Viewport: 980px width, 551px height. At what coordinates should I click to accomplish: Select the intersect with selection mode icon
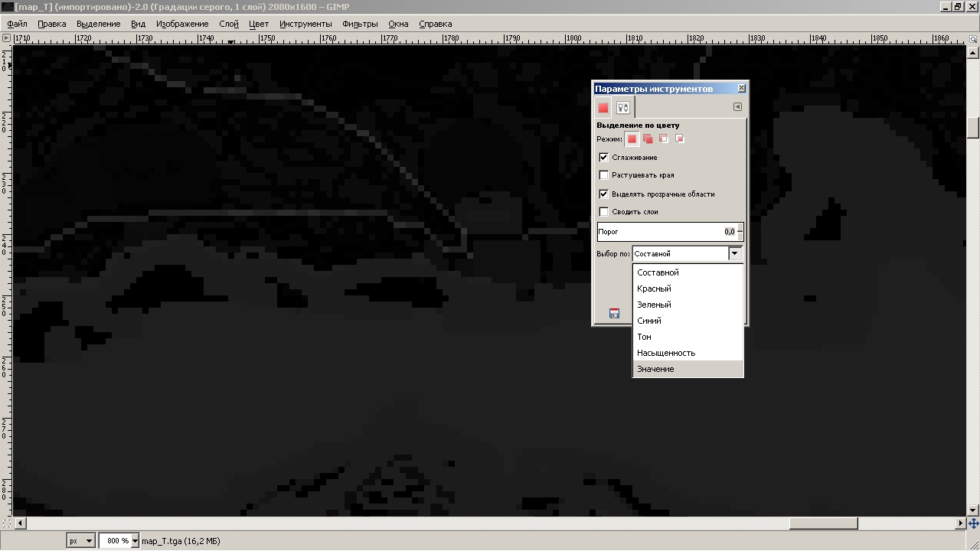(x=680, y=139)
